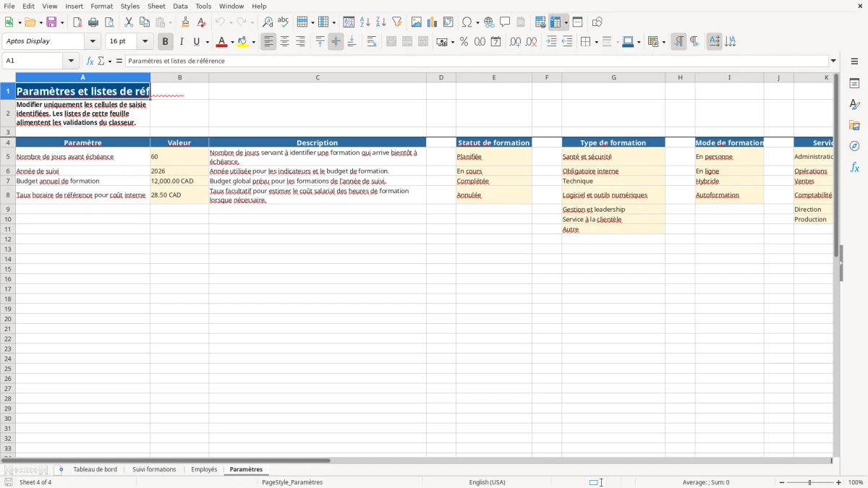Image resolution: width=868 pixels, height=488 pixels.
Task: Switch to Employés sheet tab
Action: tap(204, 469)
